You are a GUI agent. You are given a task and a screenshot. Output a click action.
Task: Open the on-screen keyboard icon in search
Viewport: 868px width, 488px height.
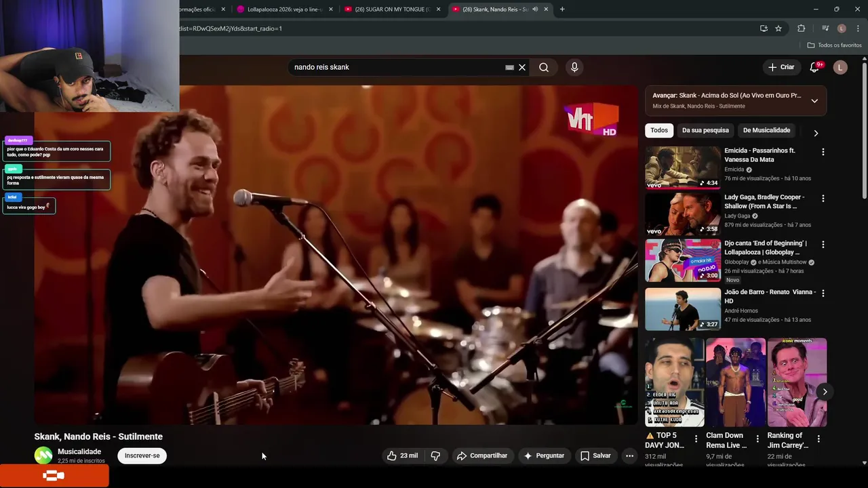509,67
